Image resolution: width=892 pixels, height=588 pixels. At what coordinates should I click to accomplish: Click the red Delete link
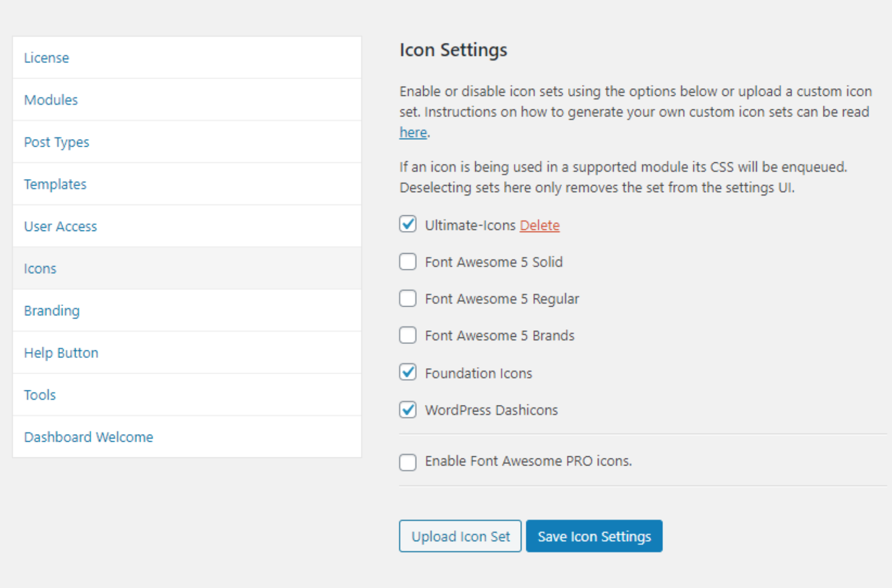click(x=540, y=225)
